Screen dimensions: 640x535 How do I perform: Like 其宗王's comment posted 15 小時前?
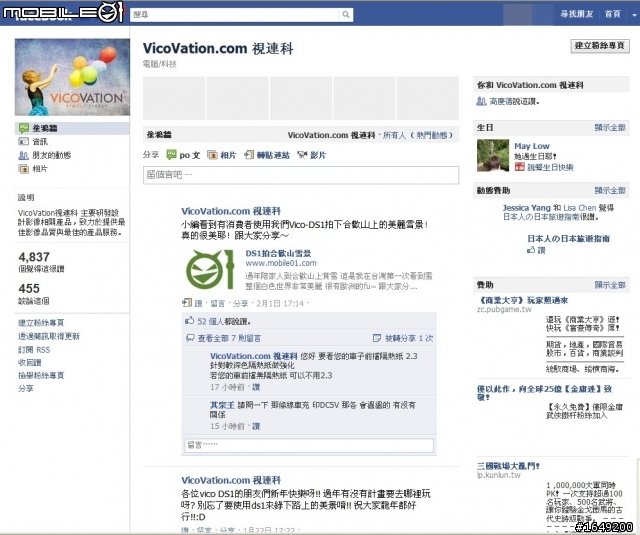[256, 426]
